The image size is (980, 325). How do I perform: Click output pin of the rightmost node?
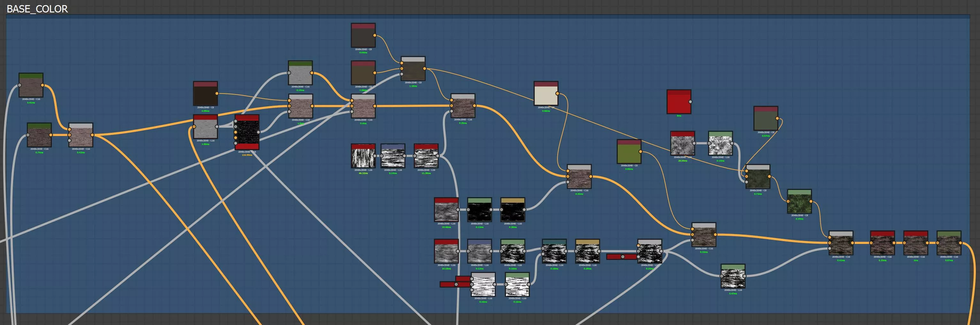coord(961,243)
